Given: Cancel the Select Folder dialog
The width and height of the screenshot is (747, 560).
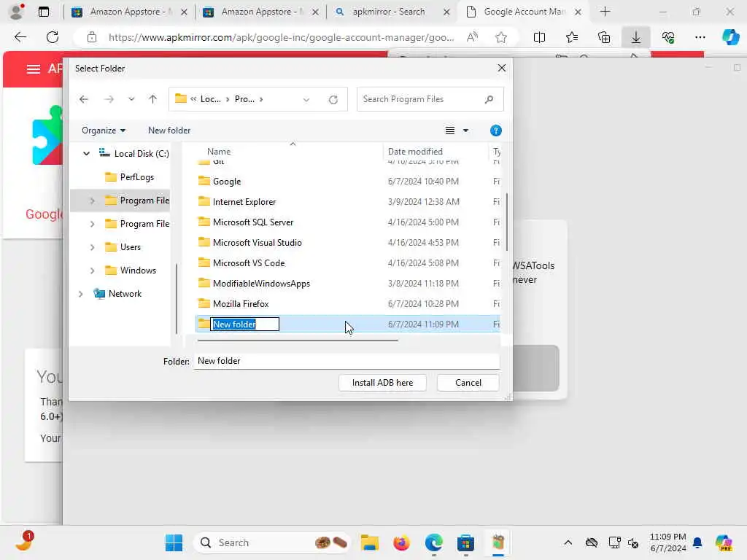Looking at the screenshot, I should click(x=468, y=383).
